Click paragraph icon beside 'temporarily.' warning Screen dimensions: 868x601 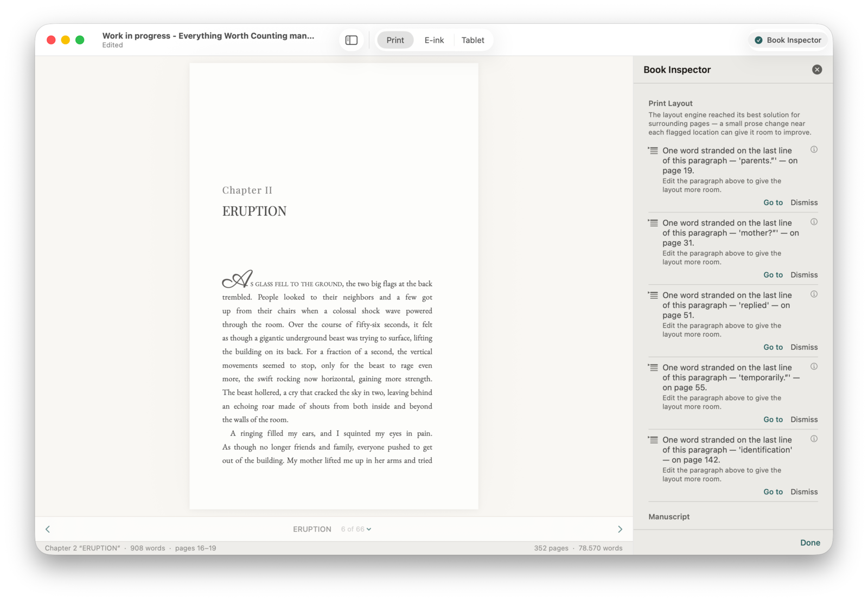653,367
